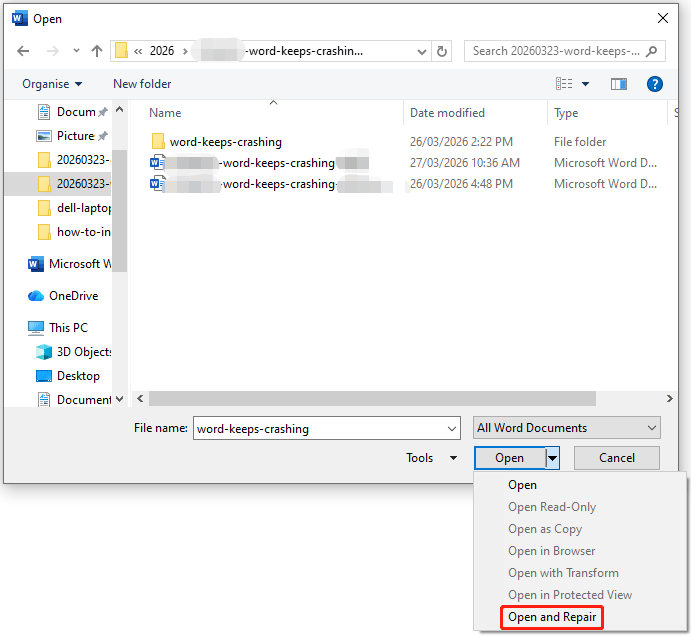Screen dimensions: 691x636
Task: Click the forward navigation arrow
Action: click(x=52, y=51)
